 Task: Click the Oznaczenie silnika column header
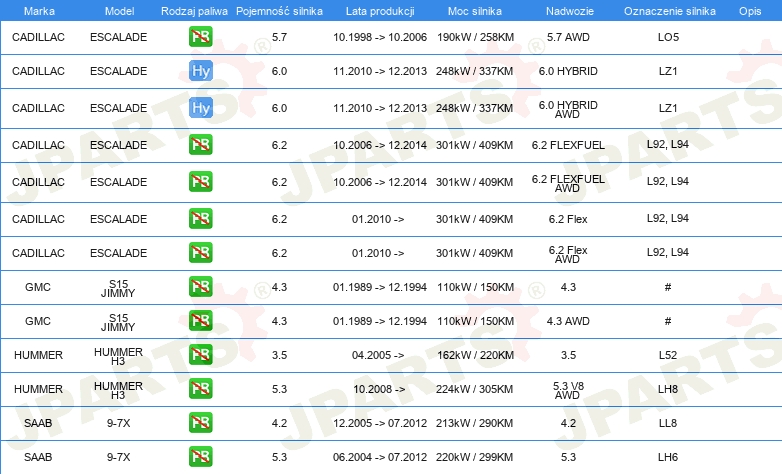[x=669, y=11]
